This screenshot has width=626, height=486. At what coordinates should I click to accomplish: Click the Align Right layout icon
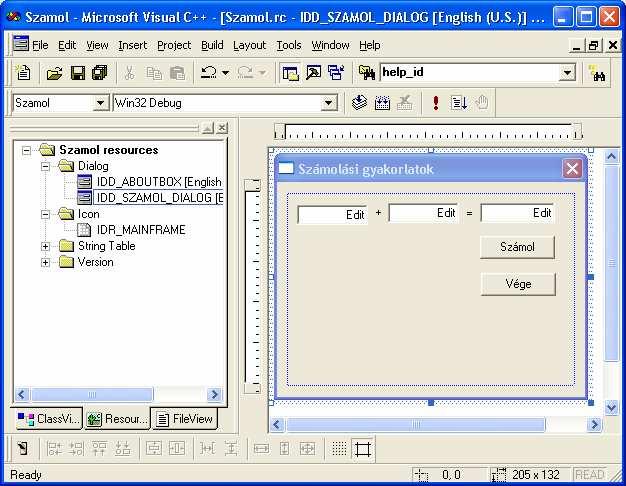point(76,448)
